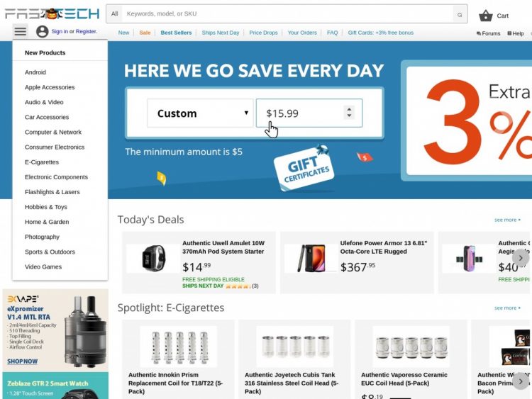Show next Today's Deals with arrow
This screenshot has height=399, width=532.
point(521,258)
